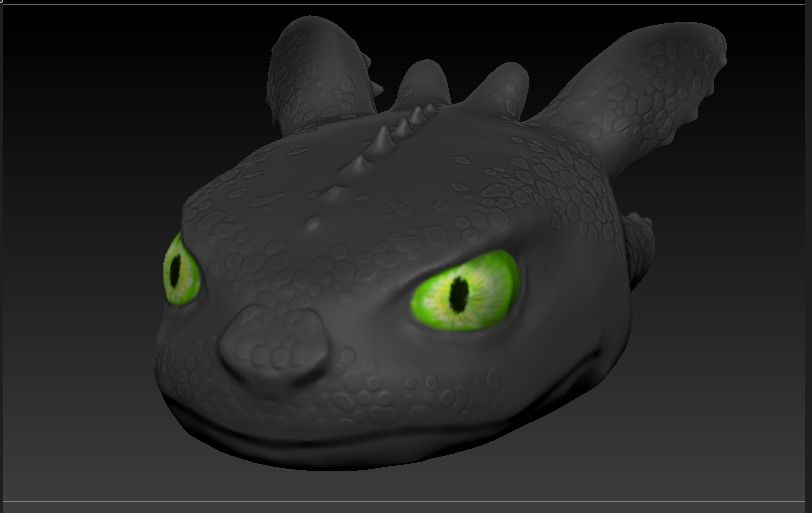
Task: Click the lowest small bump on the forehead ridge
Action: coord(314,222)
